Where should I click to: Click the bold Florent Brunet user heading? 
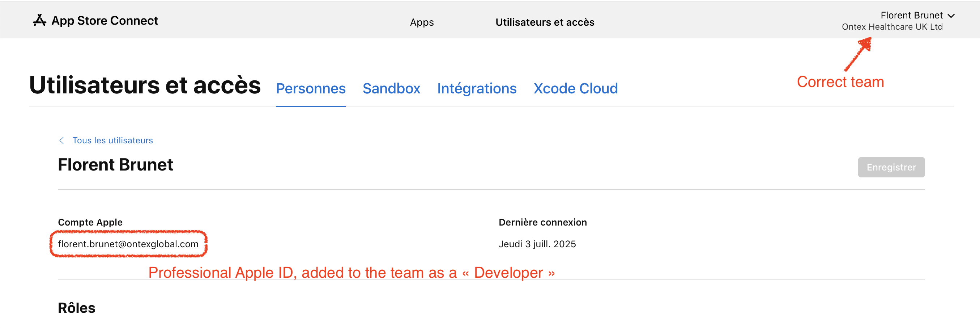point(115,165)
